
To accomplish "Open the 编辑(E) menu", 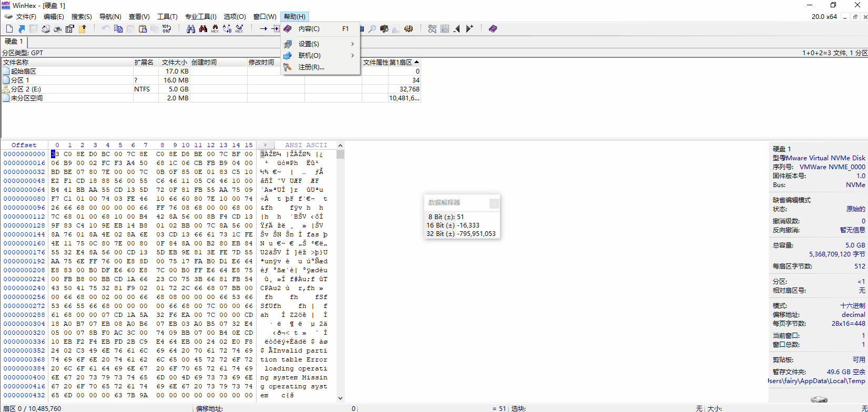I will point(53,17).
